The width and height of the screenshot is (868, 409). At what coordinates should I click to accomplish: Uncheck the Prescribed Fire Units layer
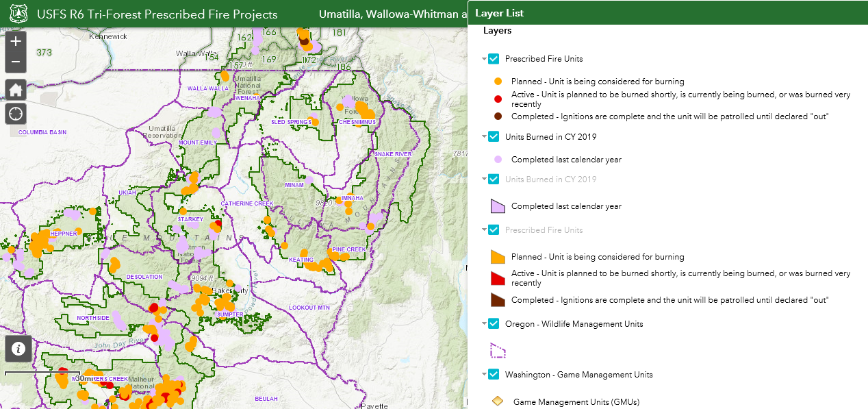492,58
